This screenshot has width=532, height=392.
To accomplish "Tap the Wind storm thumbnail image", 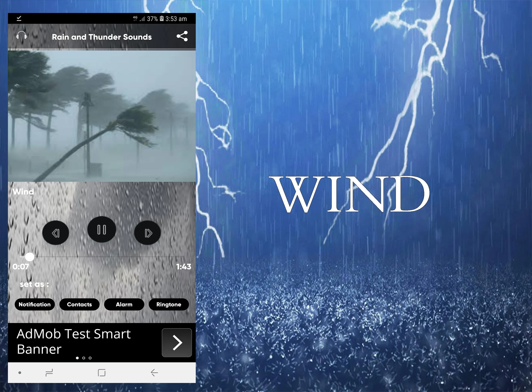I will point(101,116).
